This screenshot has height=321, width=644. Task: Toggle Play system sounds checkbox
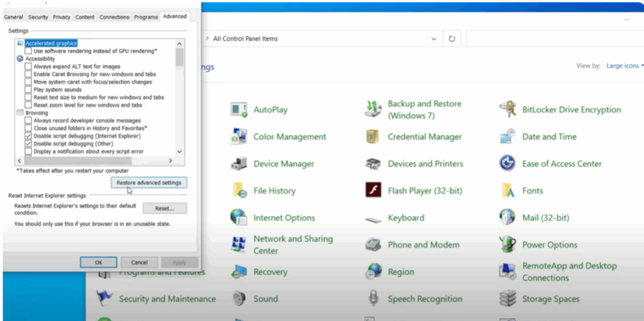(28, 90)
